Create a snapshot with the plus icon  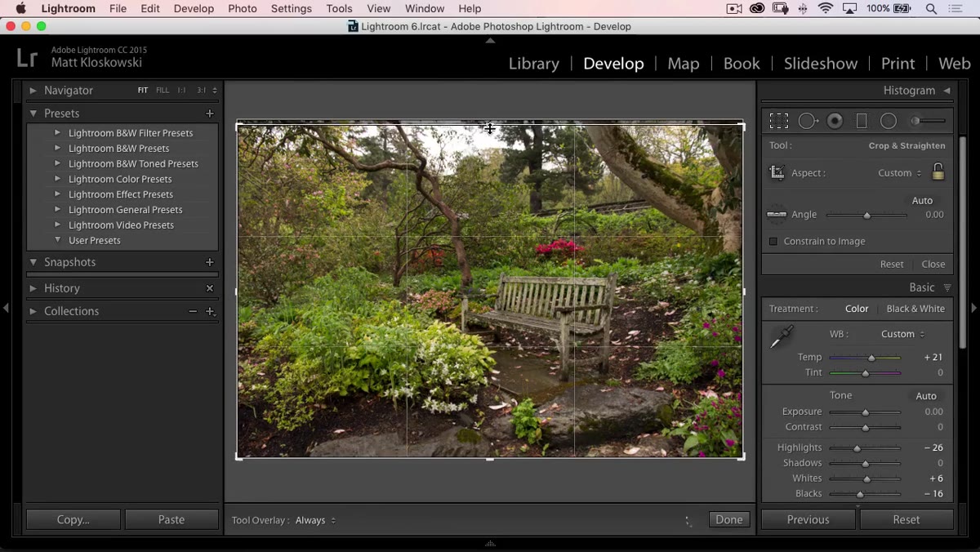coord(210,262)
